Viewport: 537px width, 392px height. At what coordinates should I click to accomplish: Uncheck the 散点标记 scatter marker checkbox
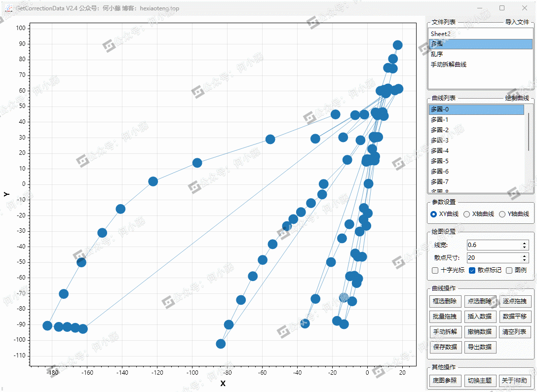472,270
